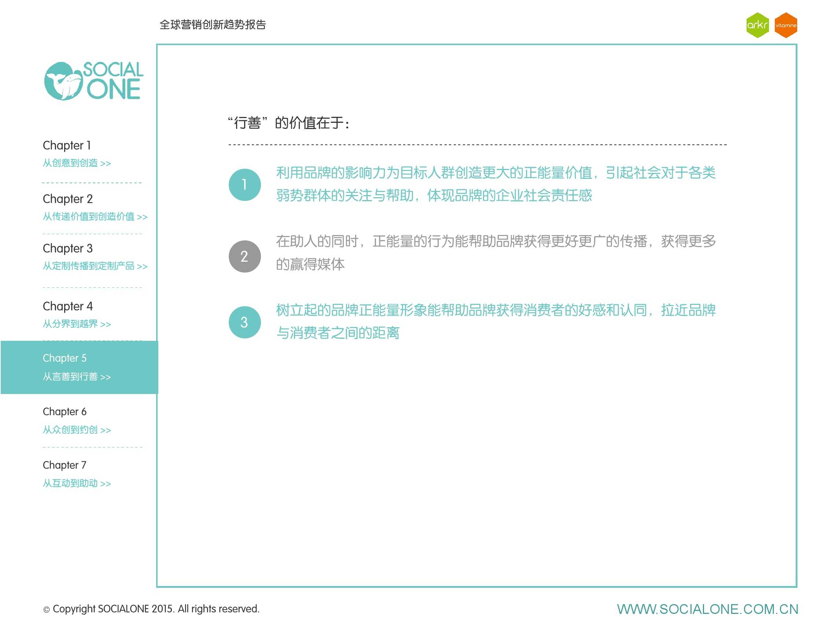
Task: Open the 从定制传播到定制产品 >> link
Action: [95, 266]
